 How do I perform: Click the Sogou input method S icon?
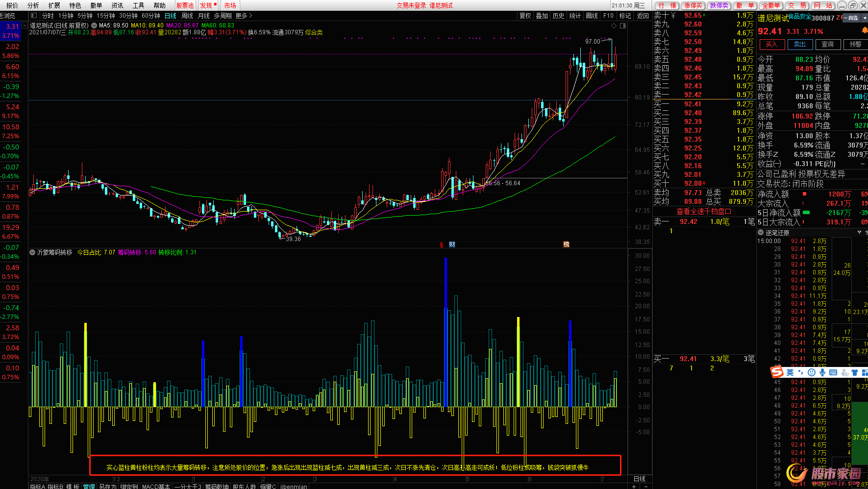[777, 372]
